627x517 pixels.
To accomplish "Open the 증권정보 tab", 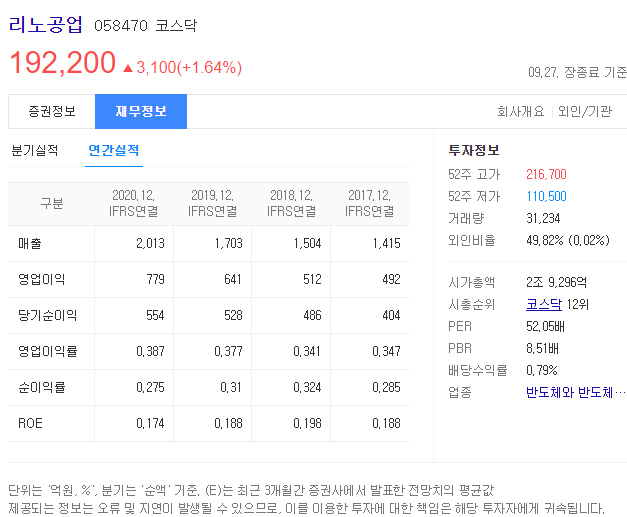I will [52, 112].
